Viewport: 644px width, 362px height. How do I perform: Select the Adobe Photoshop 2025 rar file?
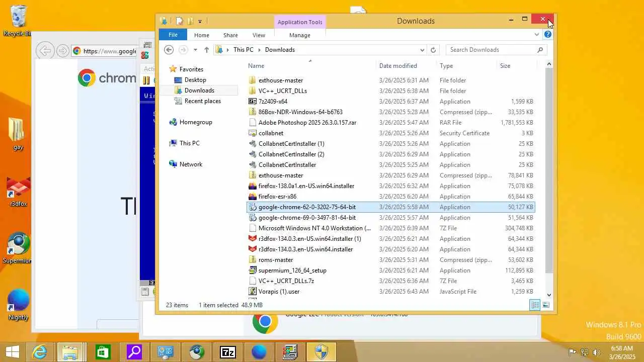pos(390,123)
